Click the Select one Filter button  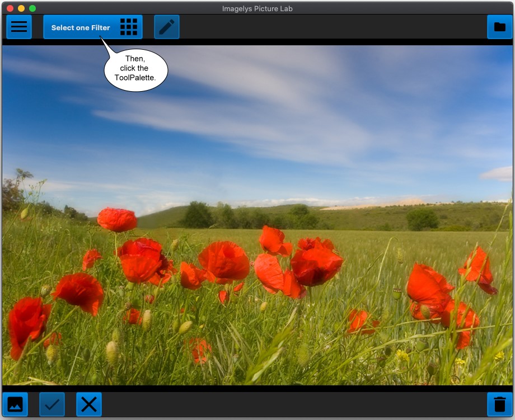click(93, 27)
